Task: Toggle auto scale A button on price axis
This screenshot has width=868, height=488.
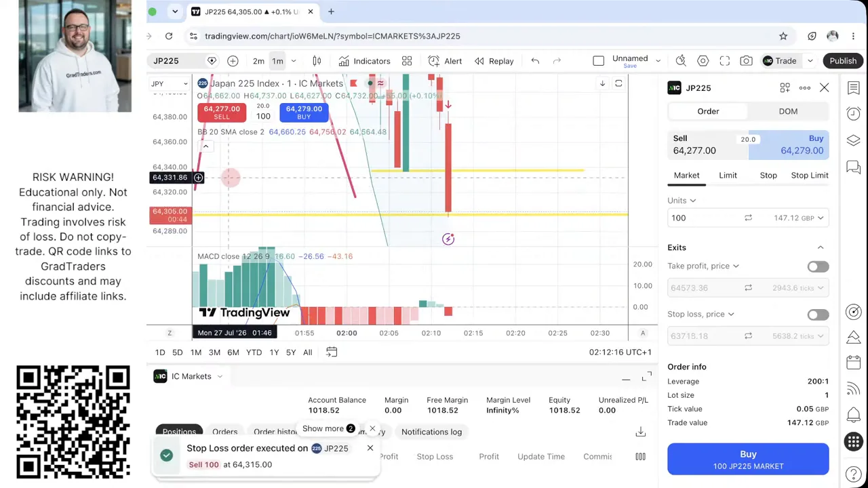Action: (x=643, y=333)
